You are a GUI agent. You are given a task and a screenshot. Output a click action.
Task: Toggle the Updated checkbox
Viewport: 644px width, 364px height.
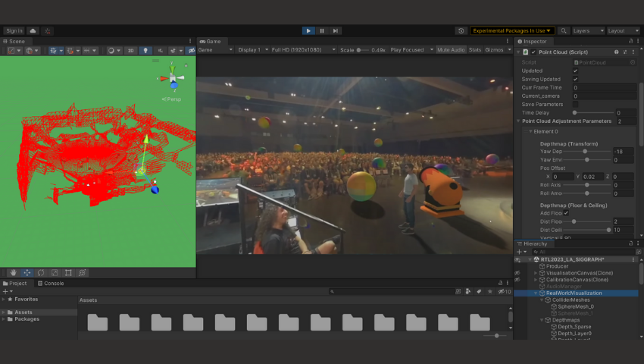(575, 71)
